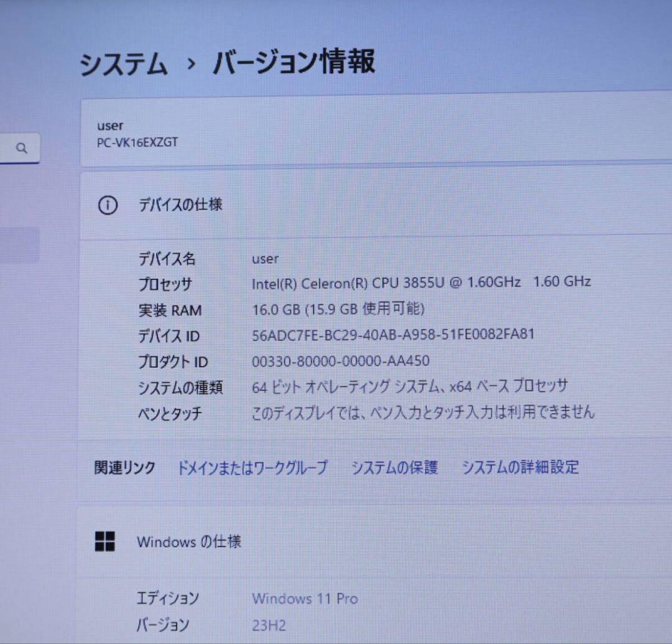Click the Windows logo icon
Screen dimensions: 672x644
point(105,541)
